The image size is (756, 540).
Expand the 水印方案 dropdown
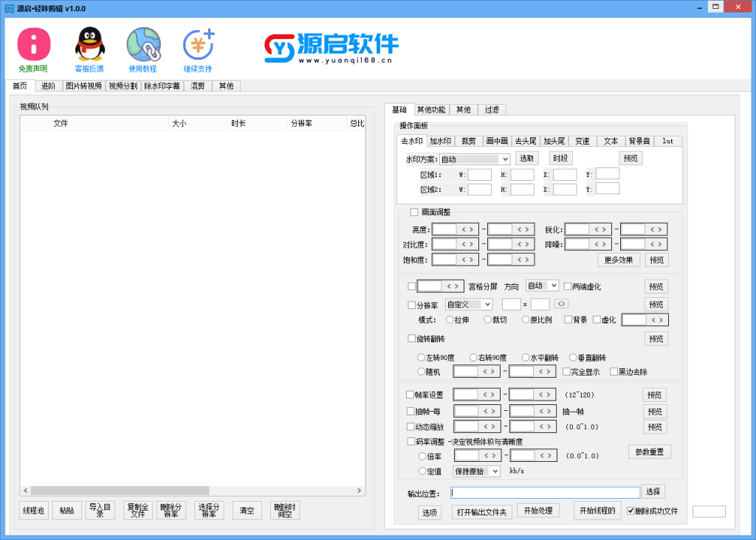pyautogui.click(x=505, y=159)
